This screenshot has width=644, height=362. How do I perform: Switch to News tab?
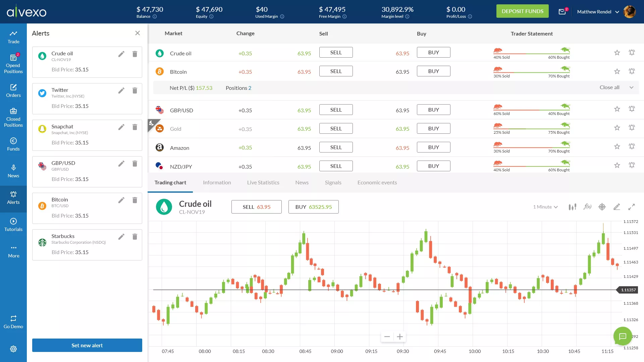[302, 183]
